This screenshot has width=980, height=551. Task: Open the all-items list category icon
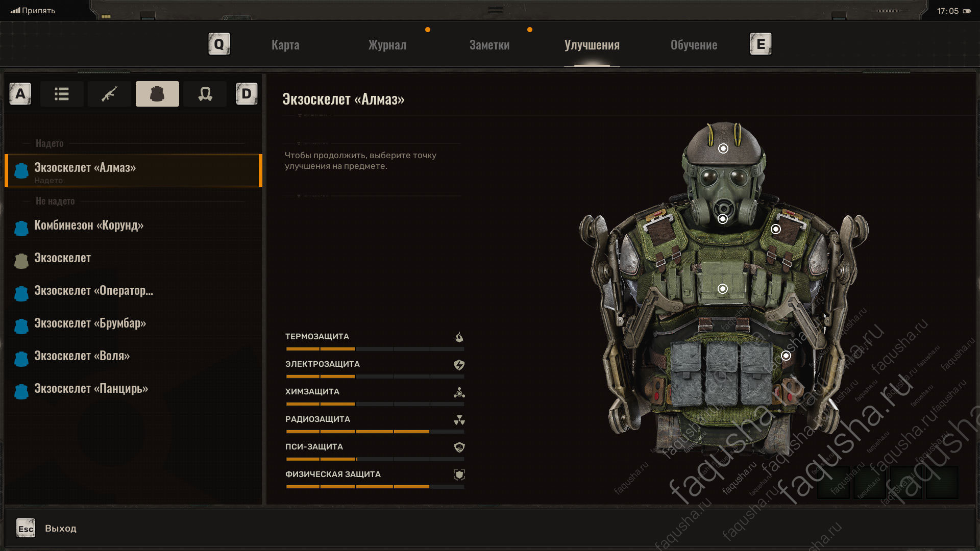[x=62, y=94]
